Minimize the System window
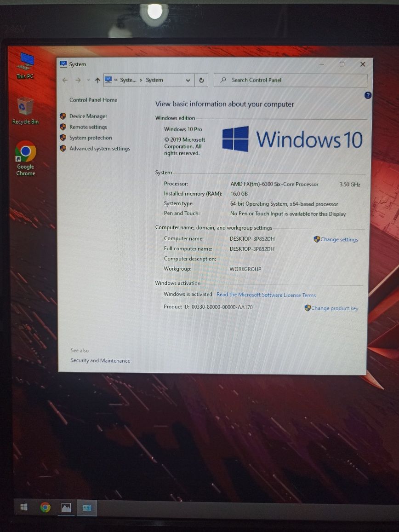This screenshot has height=532, width=399. tap(322, 64)
